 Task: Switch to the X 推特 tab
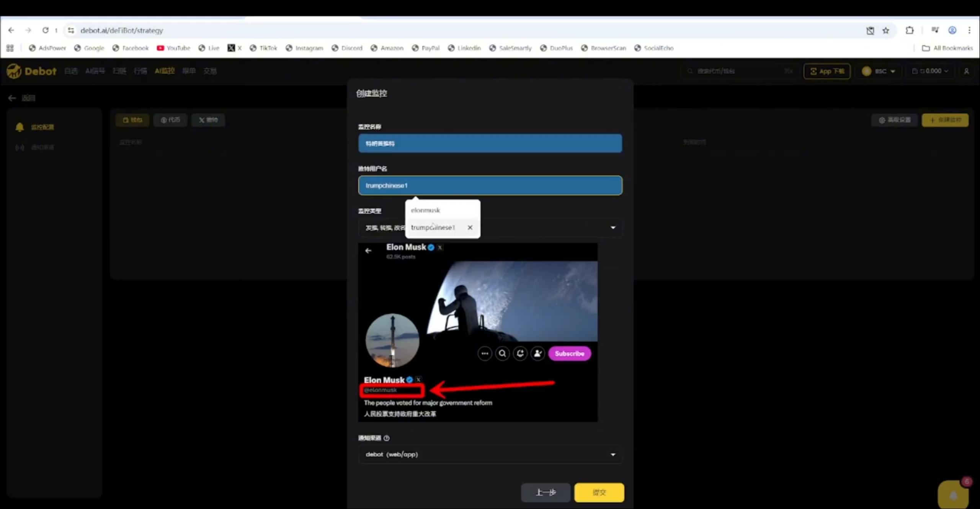[208, 120]
